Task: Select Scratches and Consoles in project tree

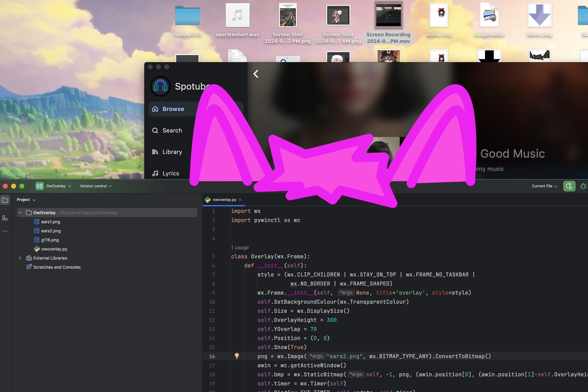Action: pos(57,267)
